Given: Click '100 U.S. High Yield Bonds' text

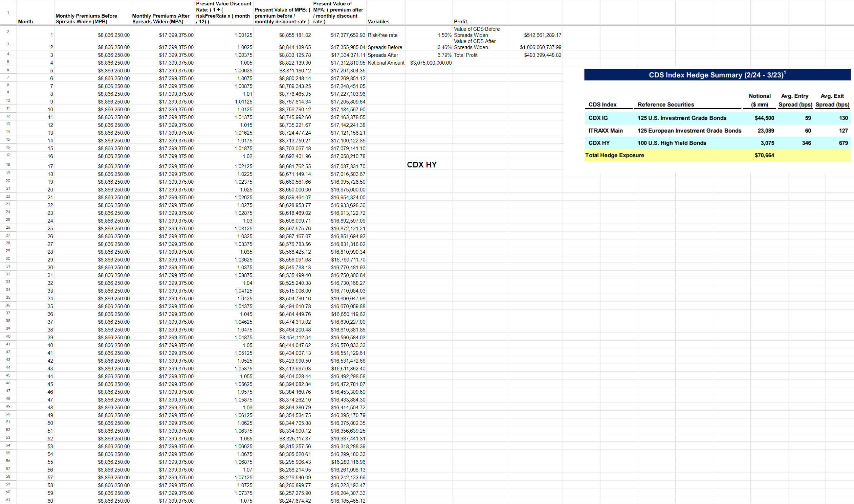Looking at the screenshot, I should click(x=672, y=143).
